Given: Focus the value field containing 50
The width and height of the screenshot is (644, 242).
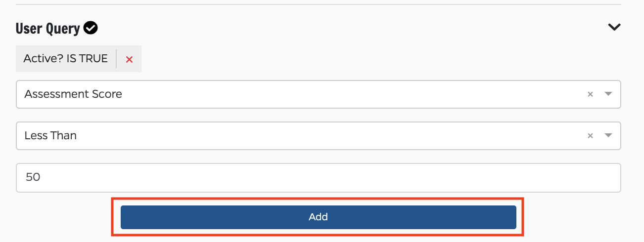Looking at the screenshot, I should [x=318, y=177].
